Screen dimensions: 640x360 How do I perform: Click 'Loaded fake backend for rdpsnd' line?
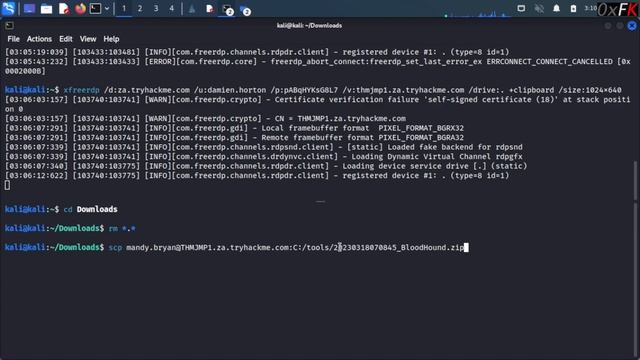455,147
